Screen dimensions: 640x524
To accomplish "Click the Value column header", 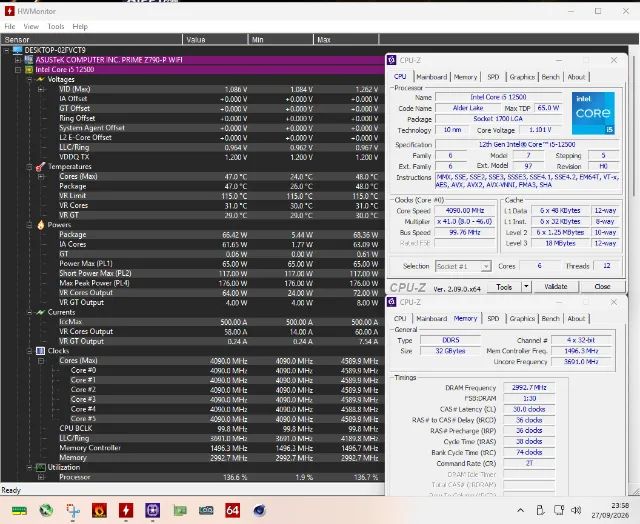I will point(215,40).
